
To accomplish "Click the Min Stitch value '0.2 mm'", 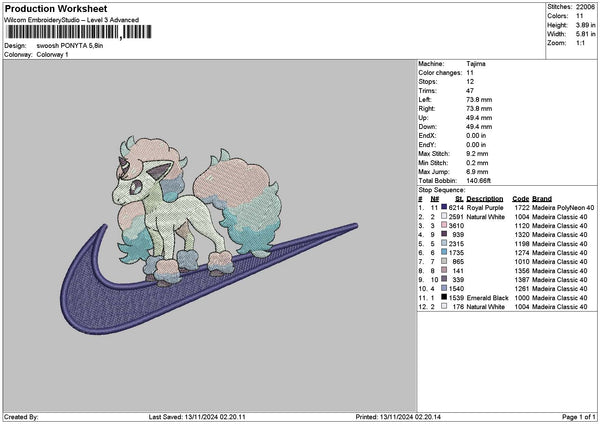I will coord(477,163).
